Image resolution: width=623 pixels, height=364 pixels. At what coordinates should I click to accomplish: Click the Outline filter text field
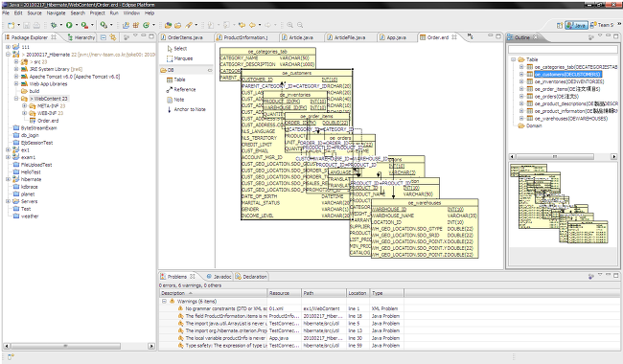(x=563, y=49)
